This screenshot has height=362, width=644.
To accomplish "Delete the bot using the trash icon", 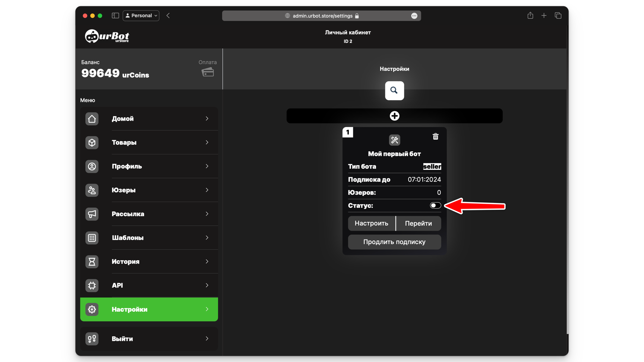I will (435, 137).
